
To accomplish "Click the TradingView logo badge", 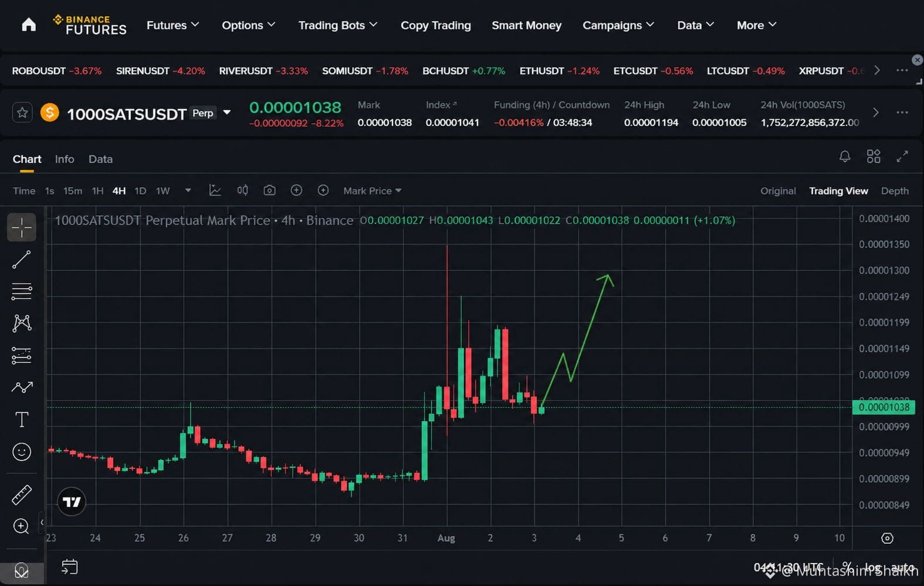I will pyautogui.click(x=72, y=502).
